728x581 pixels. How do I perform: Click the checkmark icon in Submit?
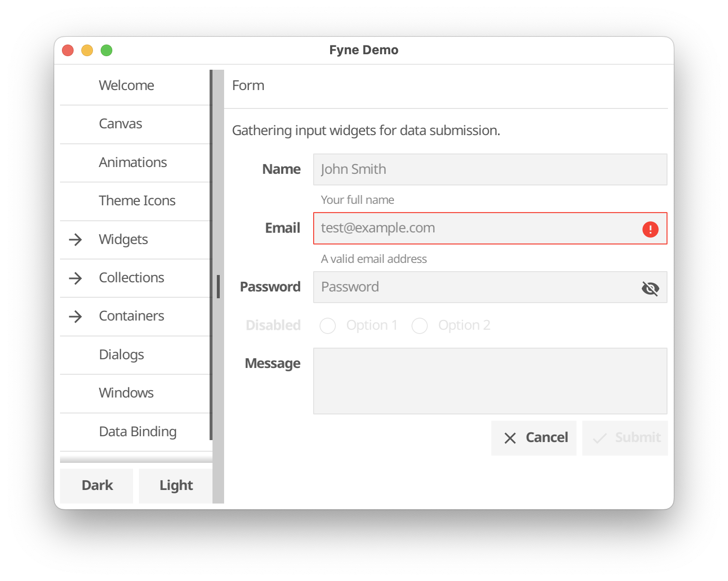[600, 438]
